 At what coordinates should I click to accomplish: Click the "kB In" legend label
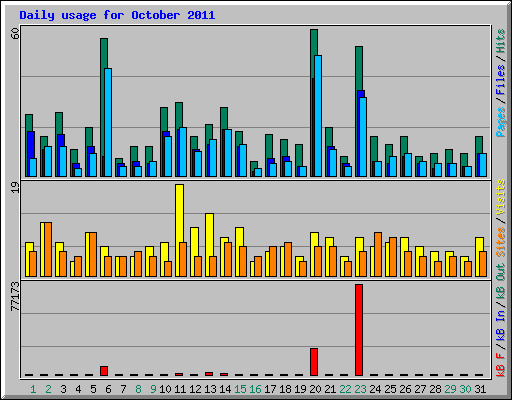click(500, 326)
